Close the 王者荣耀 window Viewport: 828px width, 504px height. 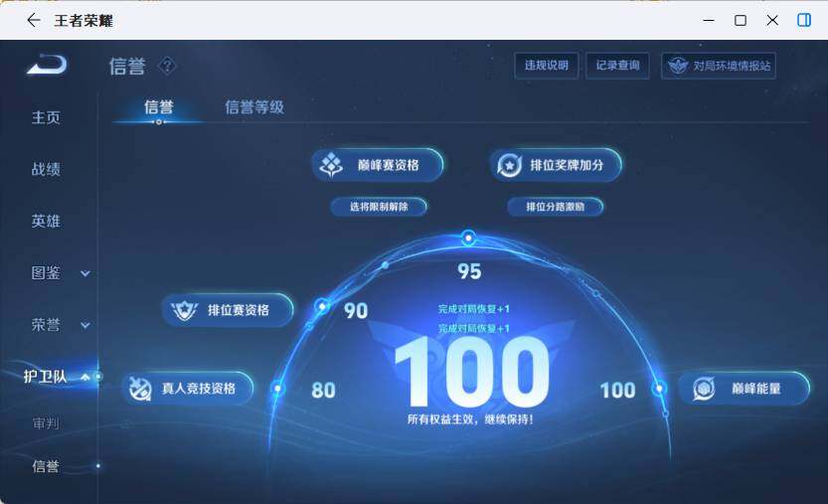coord(772,21)
